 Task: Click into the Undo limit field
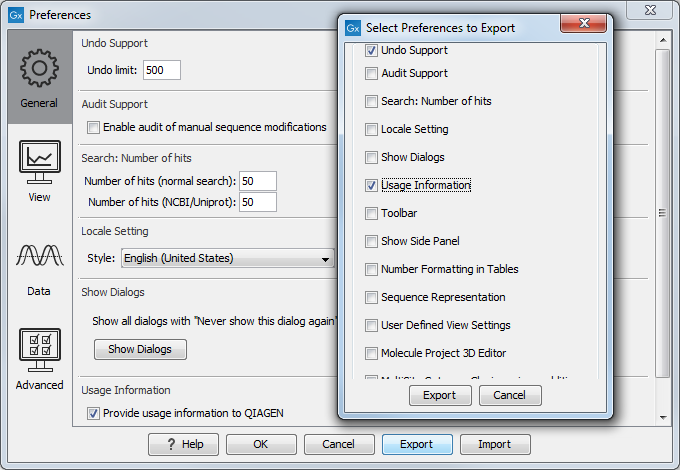[161, 70]
